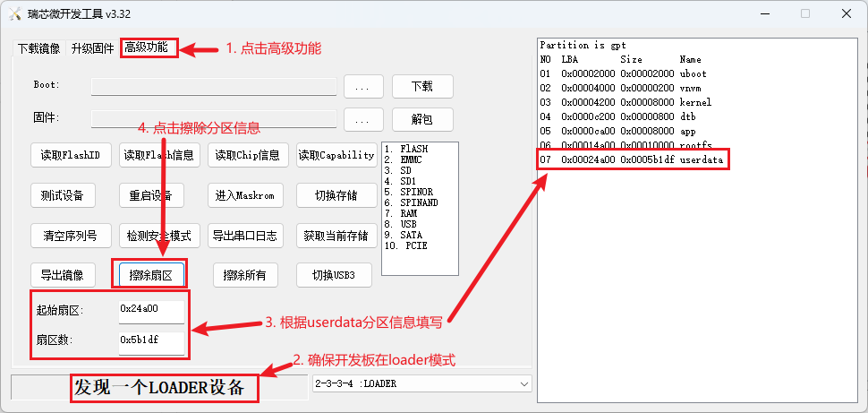Viewport: 868px width, 413px height.
Task: Click the vnvm partition row
Action: [621, 88]
